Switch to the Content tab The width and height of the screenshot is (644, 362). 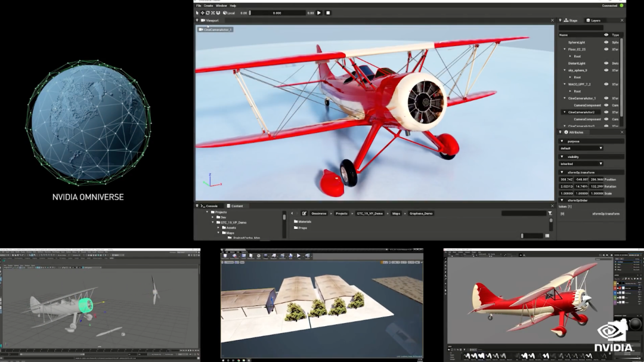click(235, 206)
